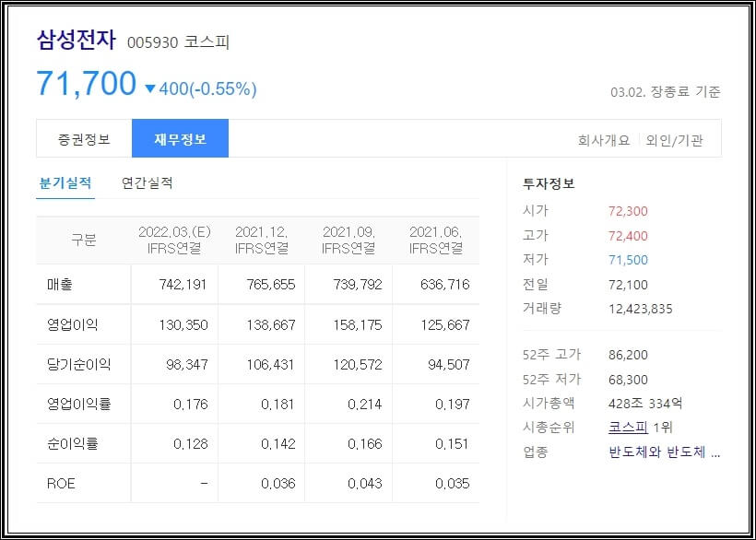Click operating profit 125,667
756x540 pixels.
444,324
